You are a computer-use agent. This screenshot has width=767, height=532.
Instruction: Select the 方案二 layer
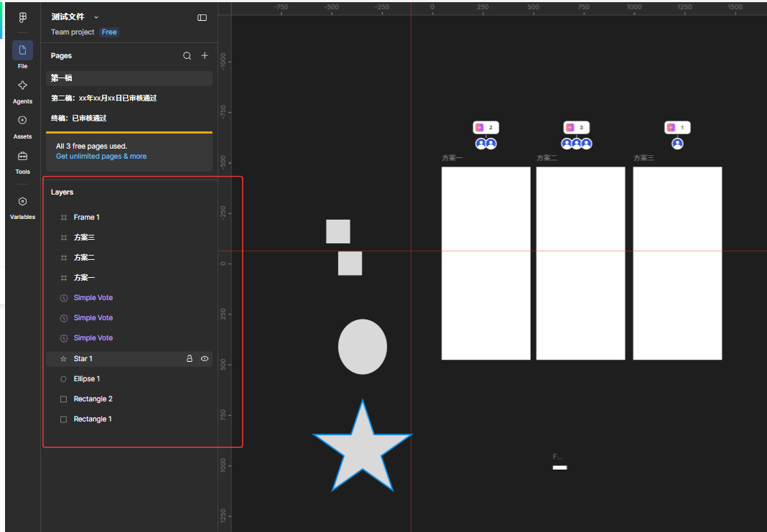coord(129,257)
